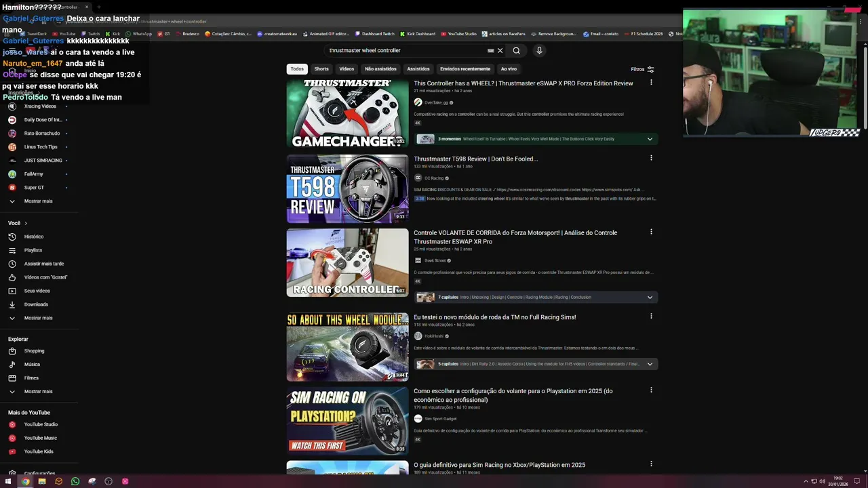Select the Ao vivo filter chip

pyautogui.click(x=509, y=68)
